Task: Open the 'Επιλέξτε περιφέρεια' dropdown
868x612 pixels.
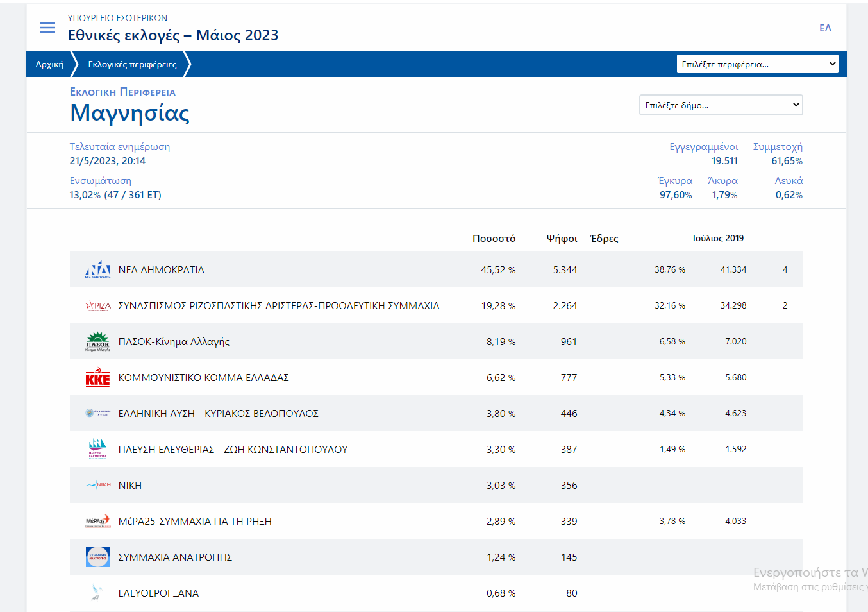Action: point(757,64)
